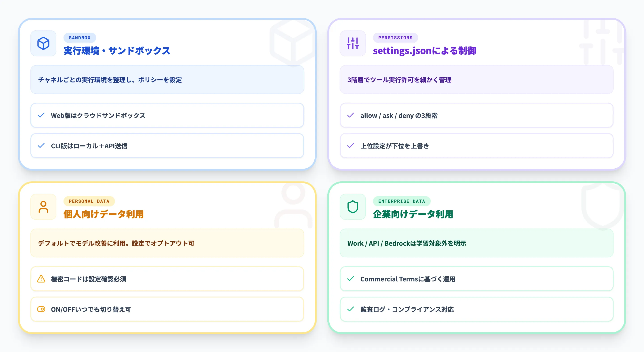The image size is (644, 352).
Task: Click the checkmark beside allow / ask / deny の3段階
Action: pyautogui.click(x=350, y=115)
